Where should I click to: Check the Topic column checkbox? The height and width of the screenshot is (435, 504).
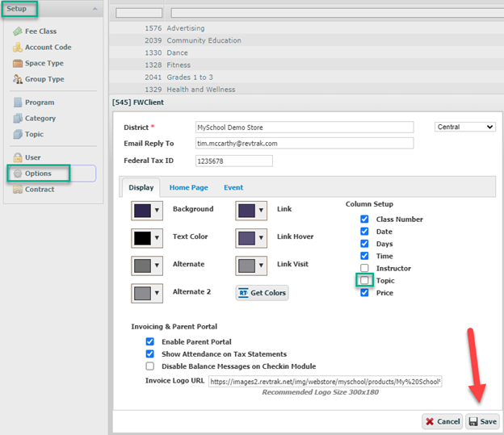click(364, 280)
